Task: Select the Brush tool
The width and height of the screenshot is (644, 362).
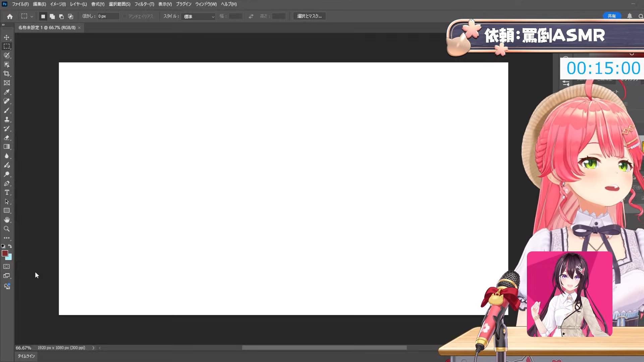Action: click(7, 110)
